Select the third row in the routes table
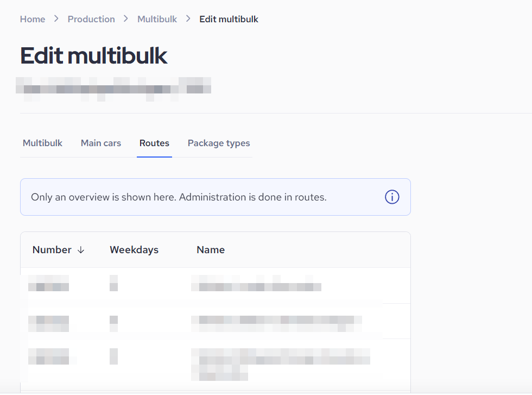The height and width of the screenshot is (395, 532). 215,361
